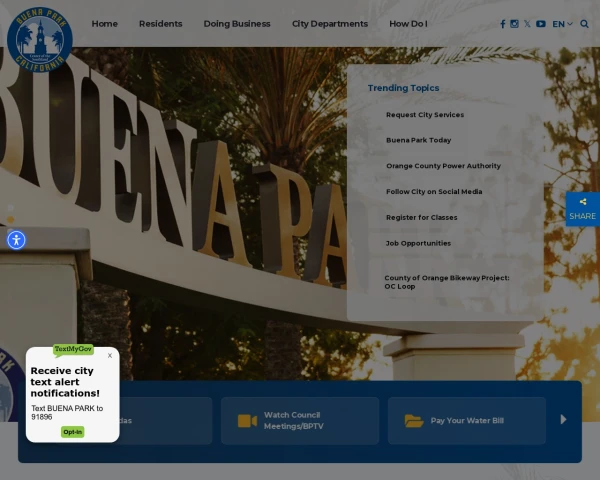Open the city's X (Twitter) icon
Viewport: 600px width, 480px height.
[x=527, y=24]
